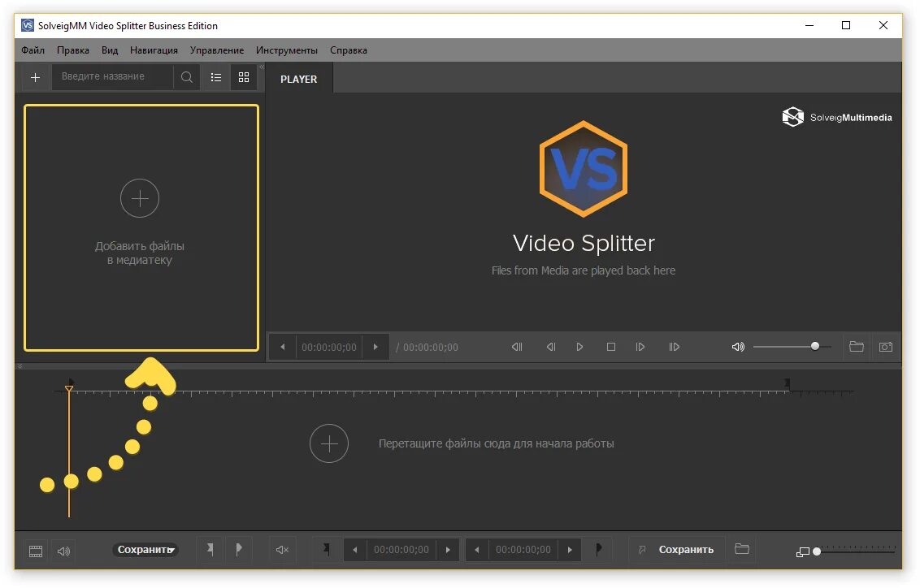This screenshot has width=920, height=588.
Task: Switch media library to list view
Action: pos(216,77)
